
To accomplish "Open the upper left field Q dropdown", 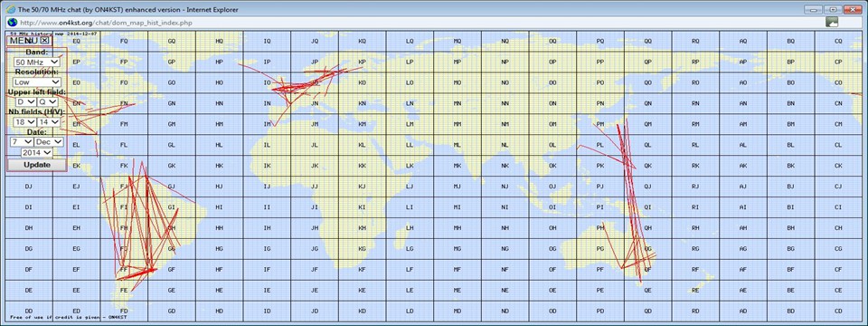I will [x=47, y=102].
